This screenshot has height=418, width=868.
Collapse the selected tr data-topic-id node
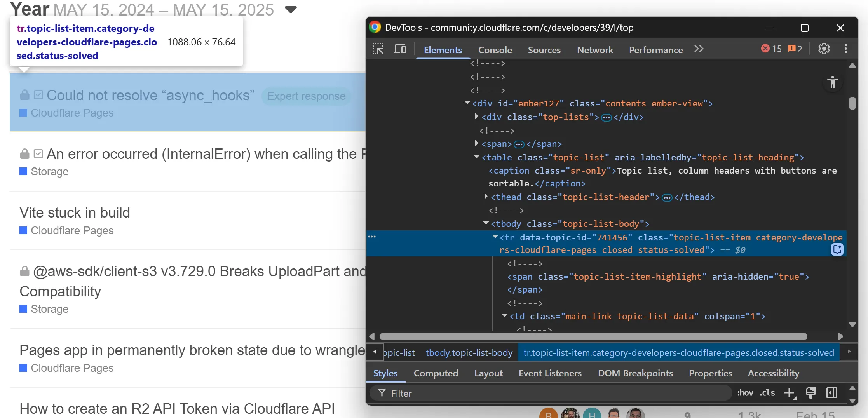[495, 237]
